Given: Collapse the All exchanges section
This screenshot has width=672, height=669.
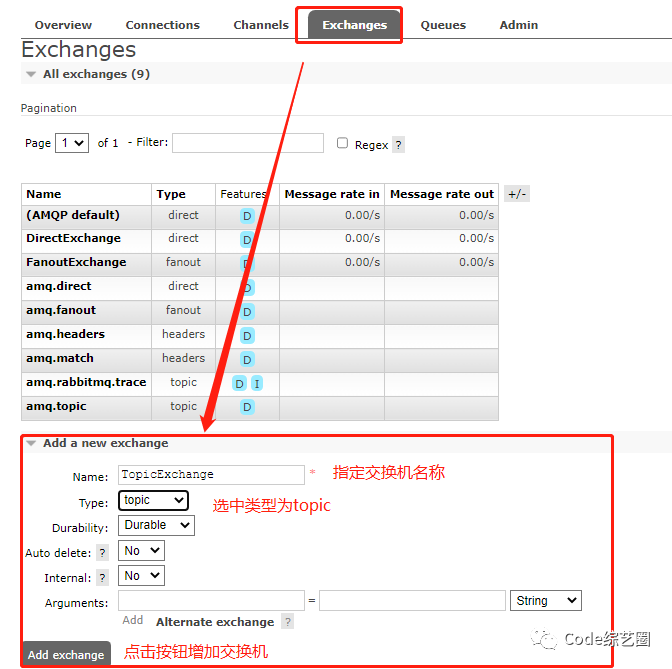Looking at the screenshot, I should 31,74.
